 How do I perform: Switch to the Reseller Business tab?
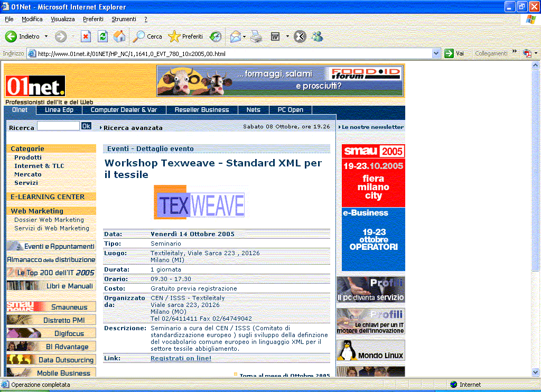point(202,110)
